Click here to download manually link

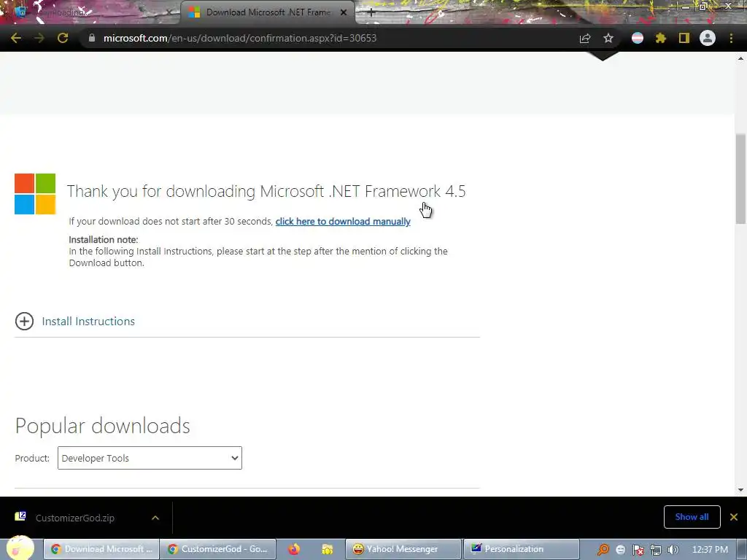[x=343, y=222]
